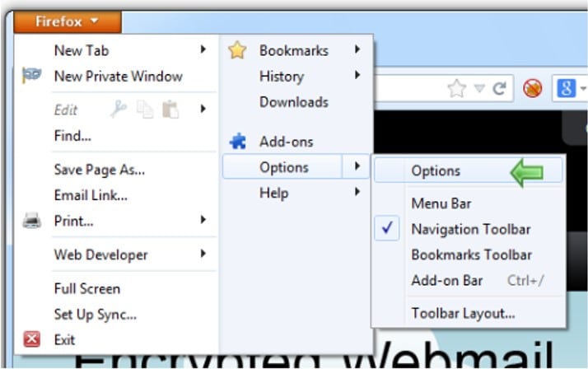Open the address bar history dropdown arrow
588x369 pixels.
tap(479, 88)
